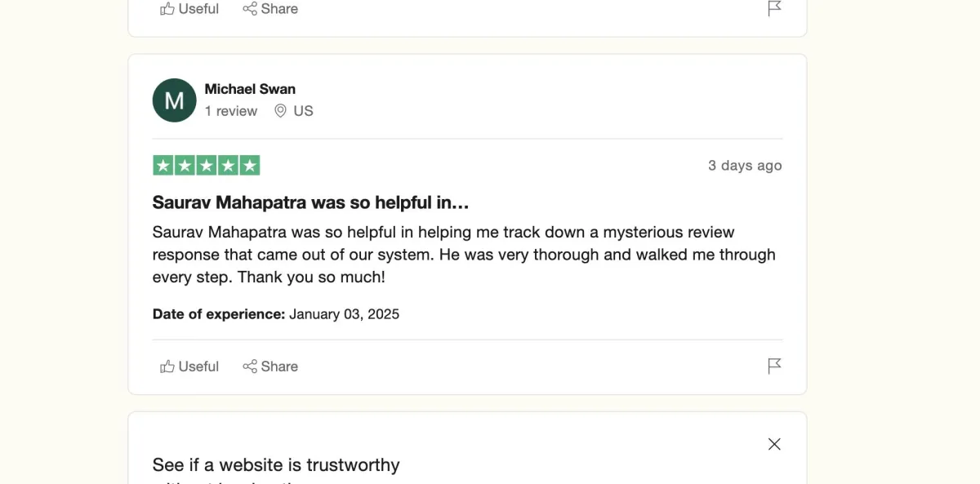Click the Date of experience January 03, 2025 line
980x484 pixels.
point(276,314)
